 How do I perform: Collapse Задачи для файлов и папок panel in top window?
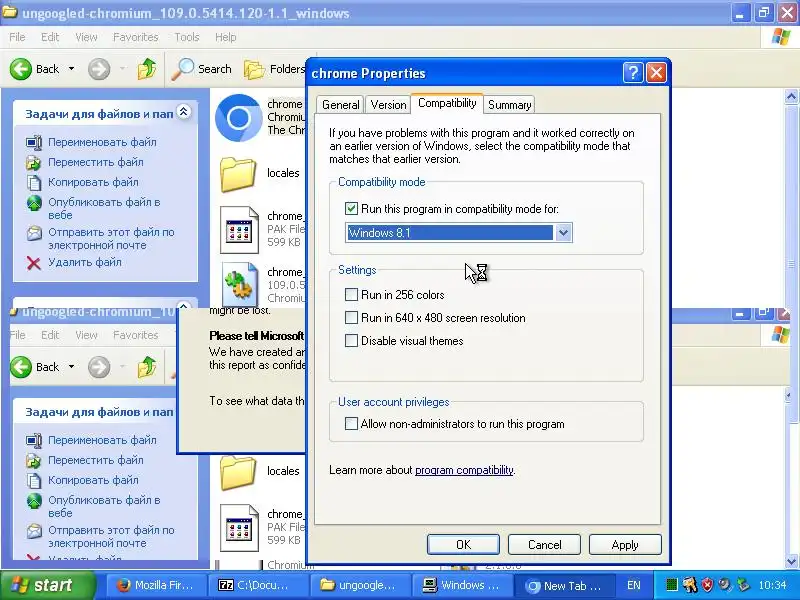point(184,112)
